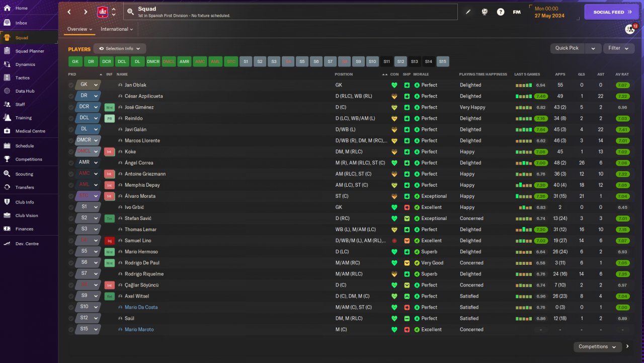Click the pencil edit icon
The height and width of the screenshot is (363, 644).
coord(468,12)
